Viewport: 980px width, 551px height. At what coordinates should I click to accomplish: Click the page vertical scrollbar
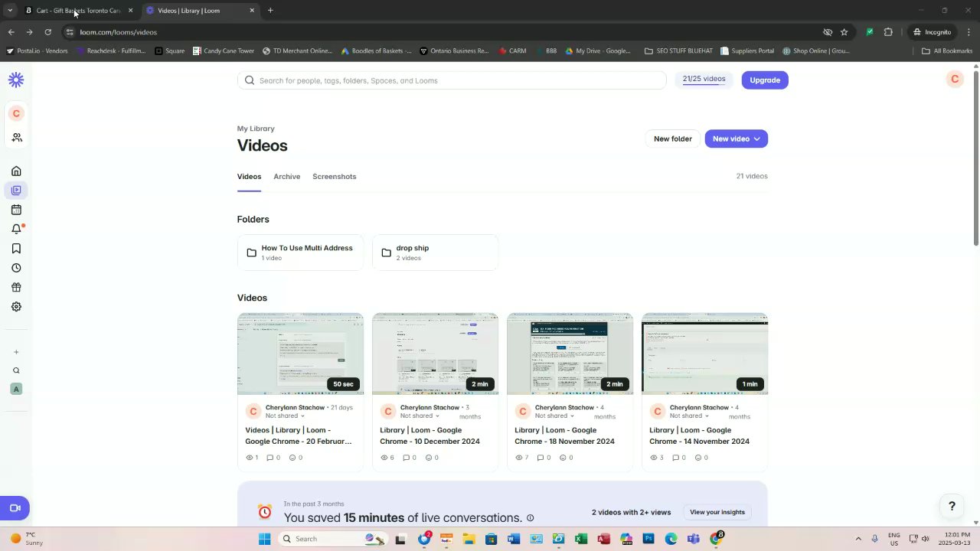(976, 157)
